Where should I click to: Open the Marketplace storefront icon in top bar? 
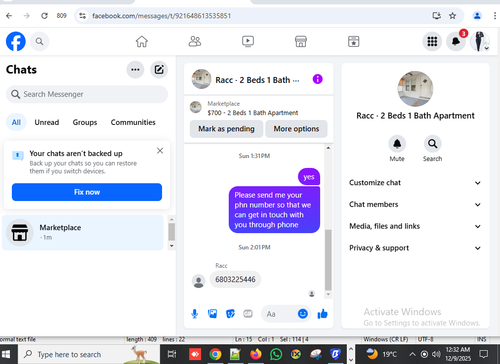[301, 41]
